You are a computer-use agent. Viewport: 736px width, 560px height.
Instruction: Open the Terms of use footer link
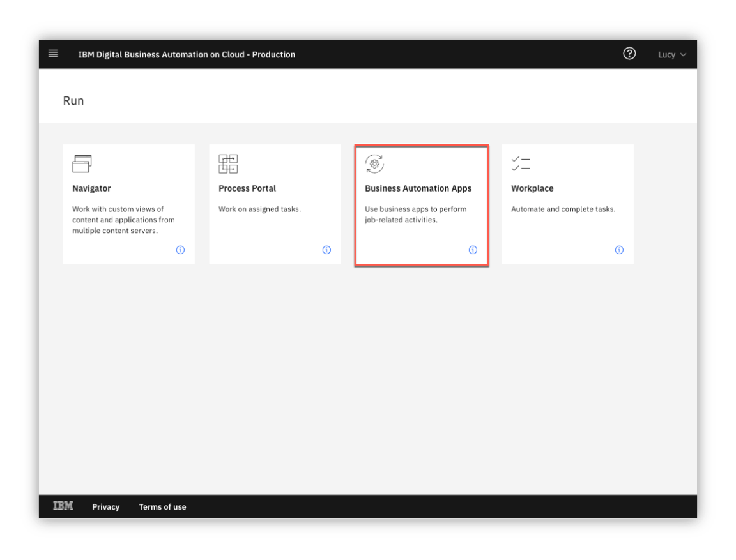pos(162,507)
